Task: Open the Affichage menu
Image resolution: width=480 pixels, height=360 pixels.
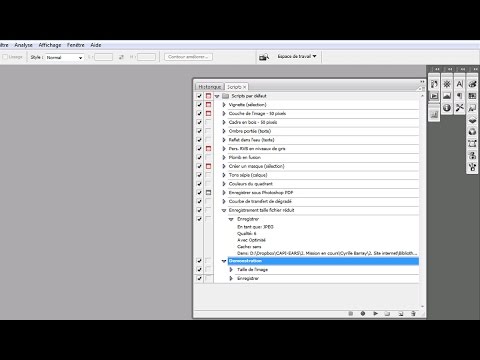Action: coord(50,45)
